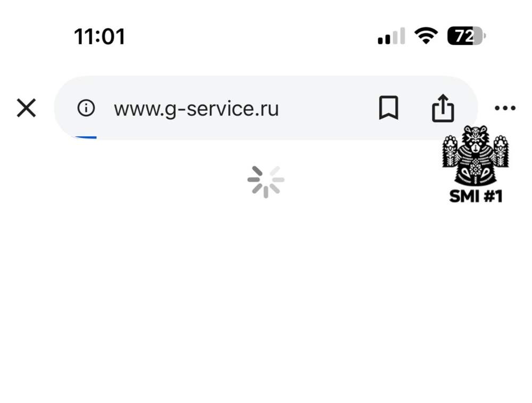Open the share sheet icon
This screenshot has width=532, height=403.
(443, 108)
